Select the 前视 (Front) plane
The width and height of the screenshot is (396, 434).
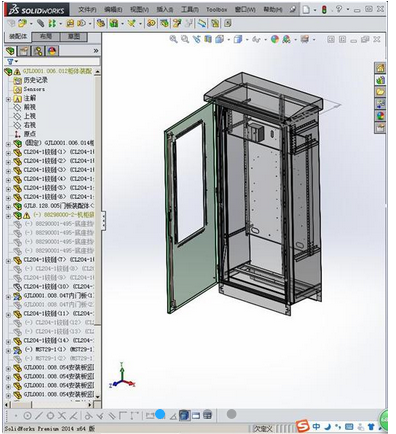coord(30,107)
